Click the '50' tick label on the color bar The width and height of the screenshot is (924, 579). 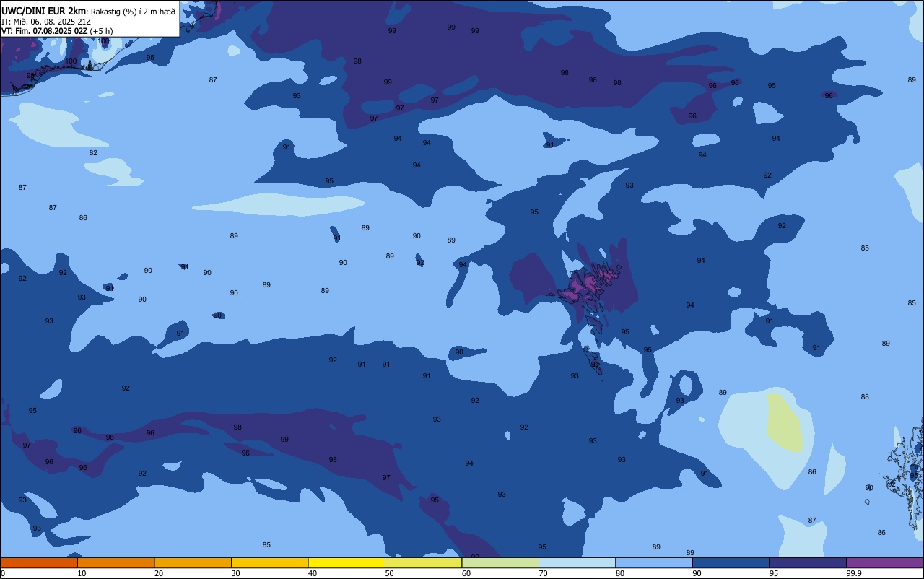click(389, 573)
